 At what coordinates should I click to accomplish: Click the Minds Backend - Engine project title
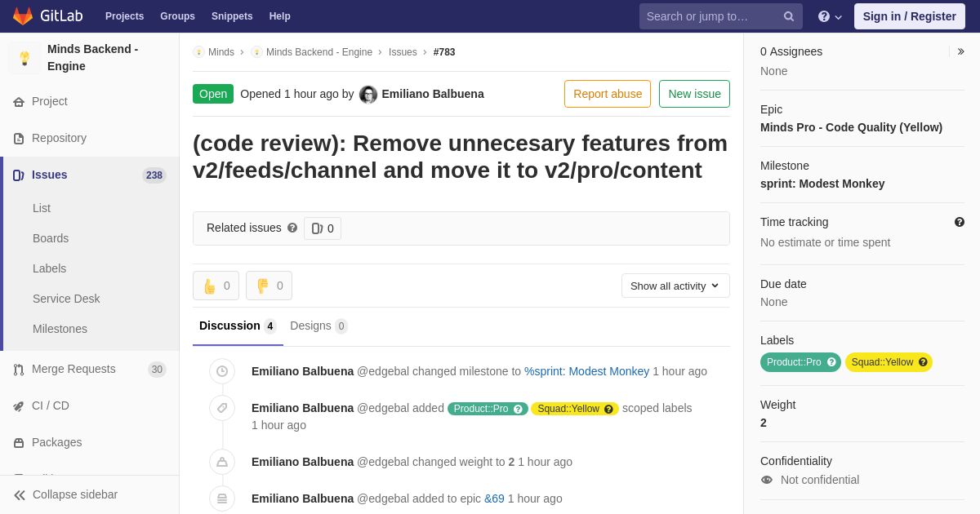(x=93, y=58)
